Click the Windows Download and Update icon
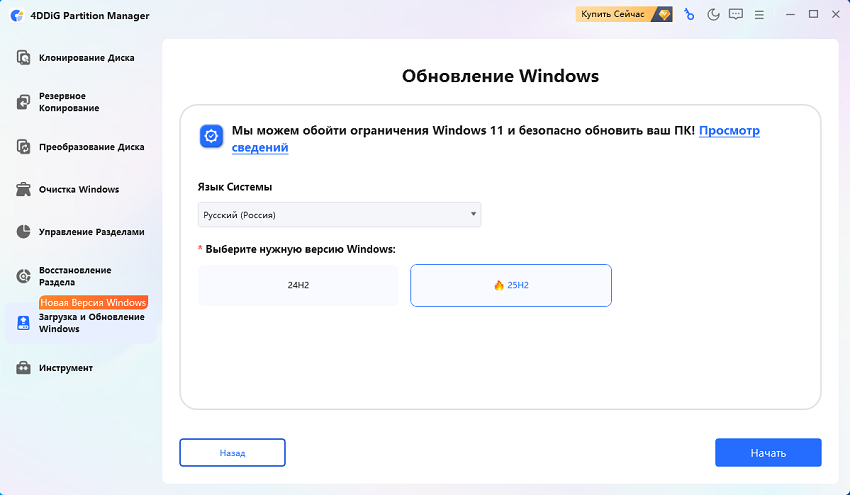Viewport: 850px width, 495px height. (x=23, y=323)
